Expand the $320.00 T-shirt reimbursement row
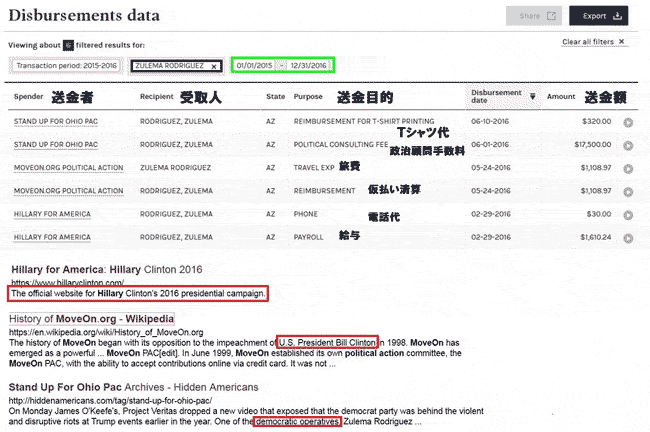The height and width of the screenshot is (432, 650). 628,123
